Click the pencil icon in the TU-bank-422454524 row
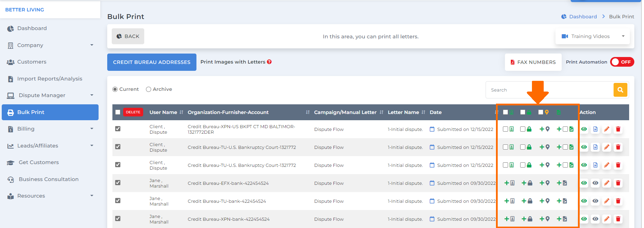644x228 pixels. [607, 201]
